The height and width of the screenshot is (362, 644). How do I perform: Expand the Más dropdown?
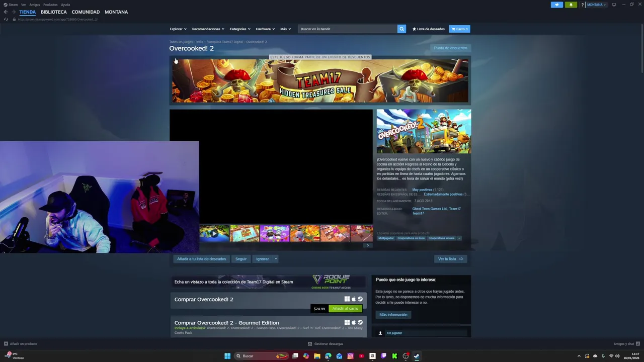(285, 29)
